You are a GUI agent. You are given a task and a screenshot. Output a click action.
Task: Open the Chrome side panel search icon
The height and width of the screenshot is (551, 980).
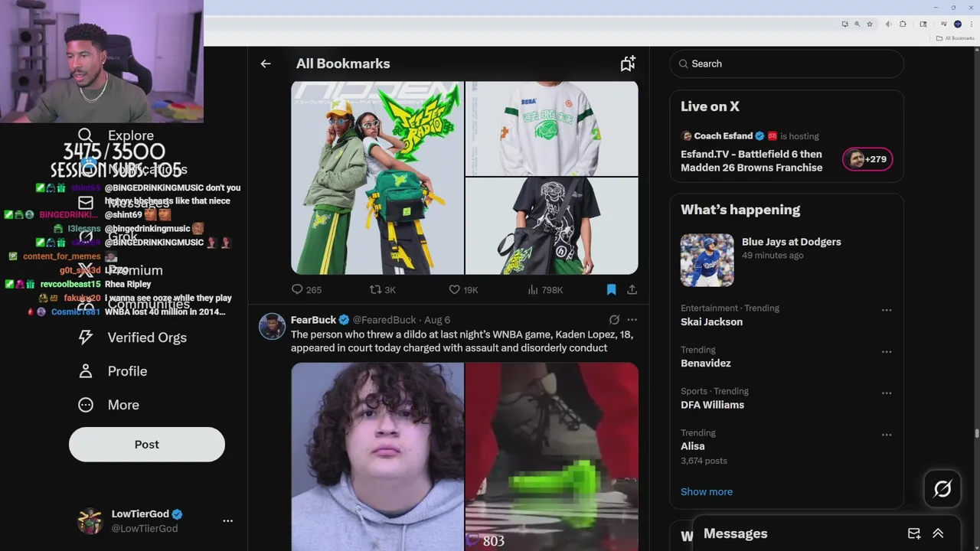click(924, 24)
